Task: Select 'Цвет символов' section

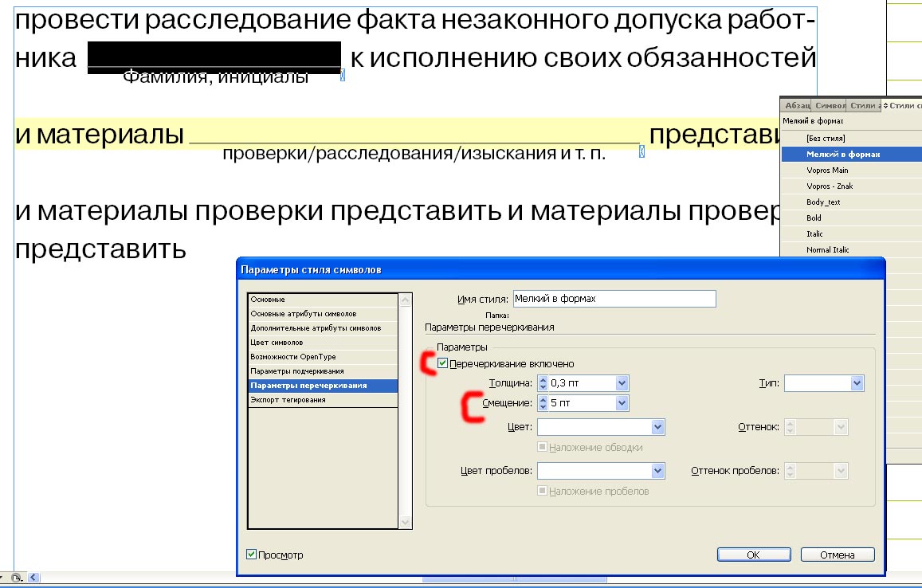Action: (x=323, y=343)
